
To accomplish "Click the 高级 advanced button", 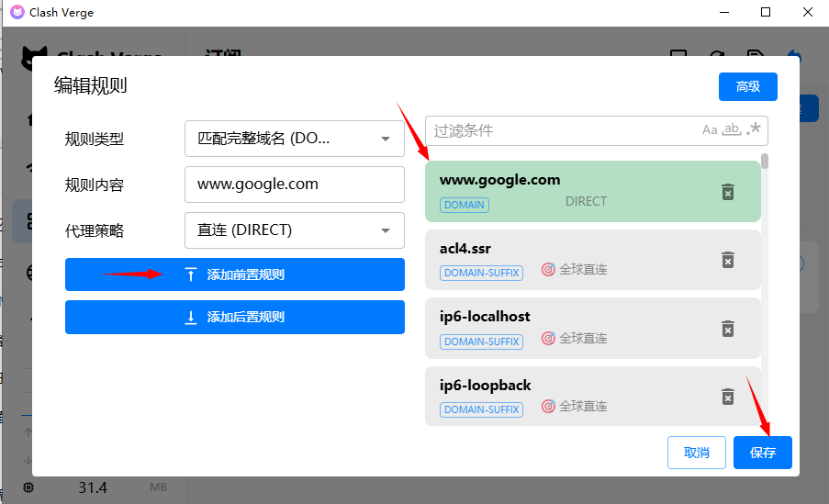I will [747, 86].
